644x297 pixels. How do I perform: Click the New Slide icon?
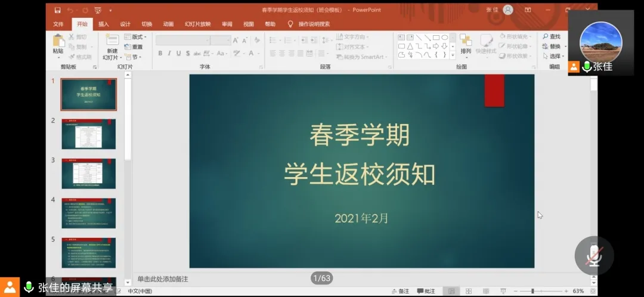click(112, 40)
